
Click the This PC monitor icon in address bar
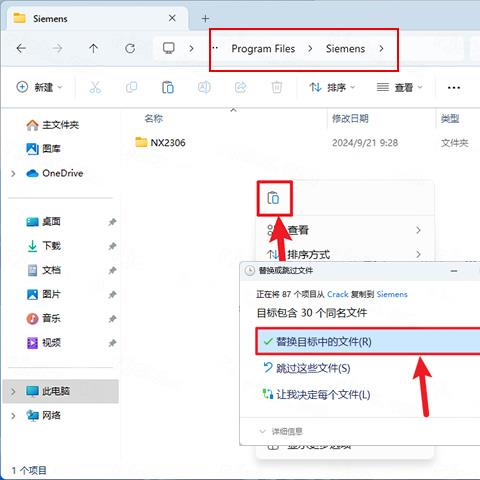169,48
